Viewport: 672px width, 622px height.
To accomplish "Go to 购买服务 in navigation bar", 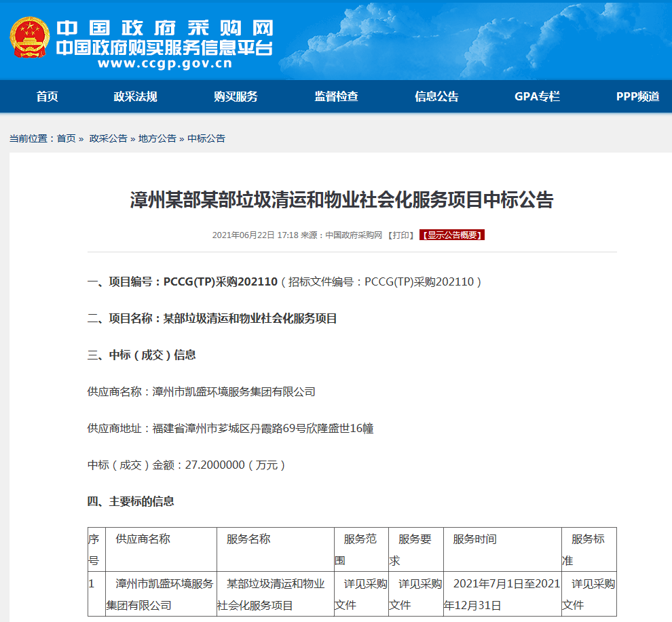I will point(236,96).
